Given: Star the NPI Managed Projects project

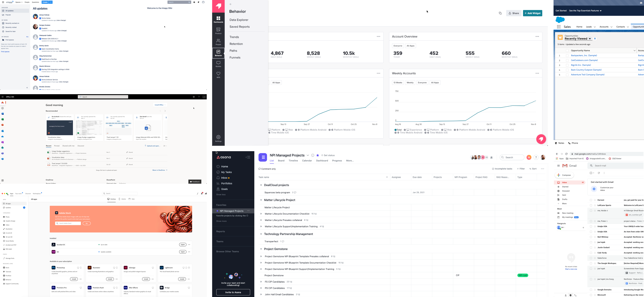Looking at the screenshot, I should click(x=317, y=155).
